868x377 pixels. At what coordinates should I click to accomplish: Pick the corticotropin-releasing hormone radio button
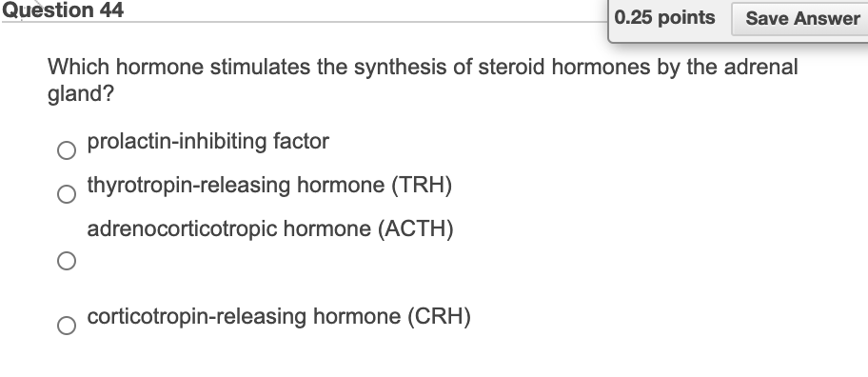coord(67,325)
